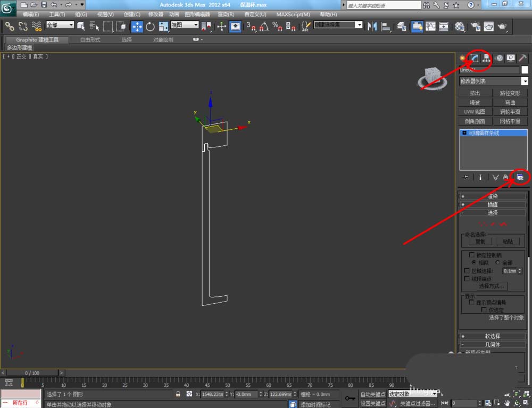Select the Move transform tool
Screen dimensions: 532x408
coord(137,26)
